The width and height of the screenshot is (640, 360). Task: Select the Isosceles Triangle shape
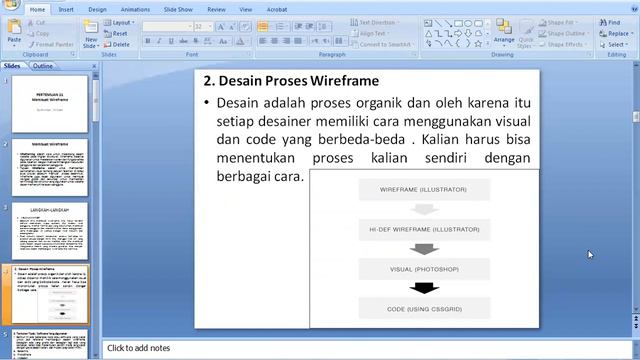click(429, 33)
